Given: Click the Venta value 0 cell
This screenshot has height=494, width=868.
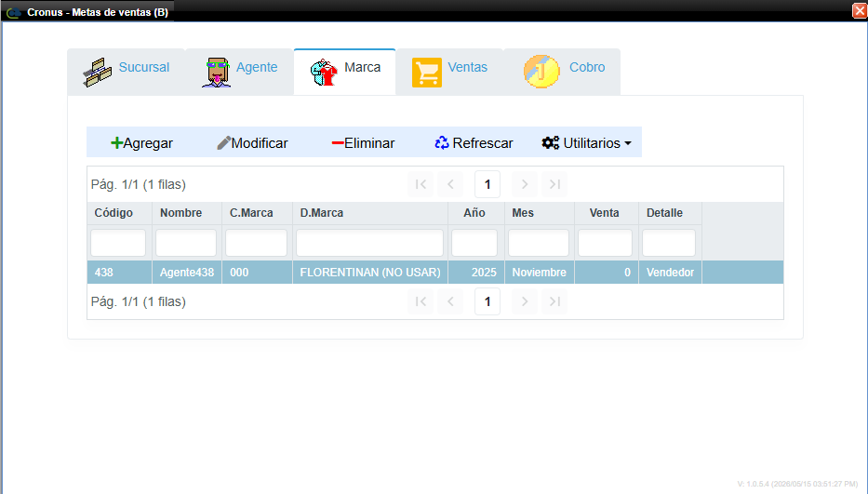Looking at the screenshot, I should coord(607,273).
